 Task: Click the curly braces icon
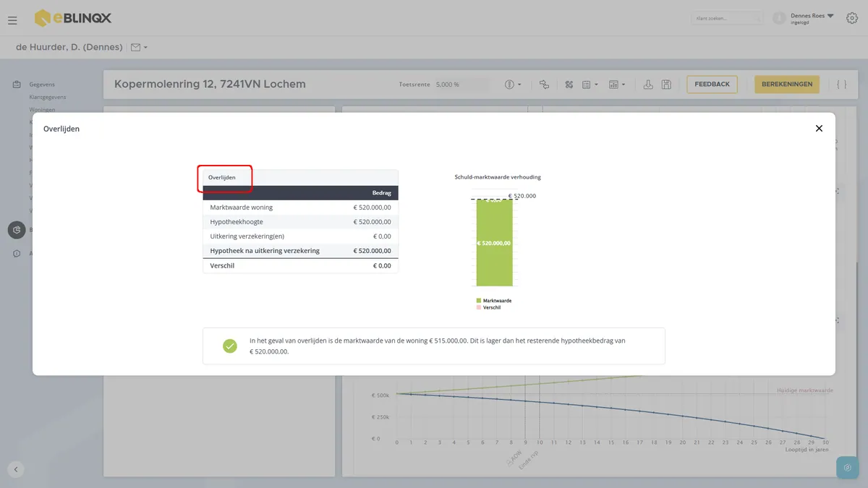(x=841, y=85)
